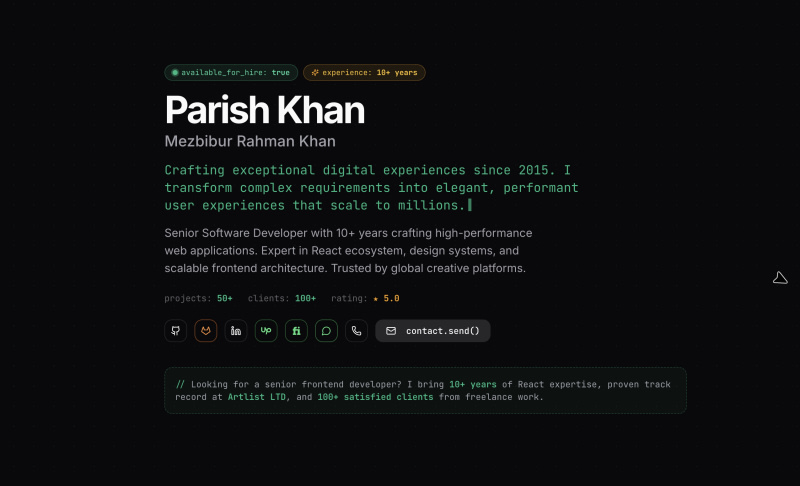This screenshot has height=486, width=800.
Task: Start a WhatsApp chat via icon
Action: click(326, 330)
